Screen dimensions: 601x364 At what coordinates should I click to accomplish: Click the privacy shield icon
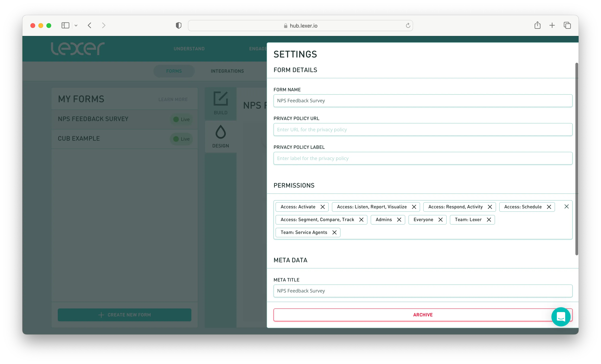179,25
